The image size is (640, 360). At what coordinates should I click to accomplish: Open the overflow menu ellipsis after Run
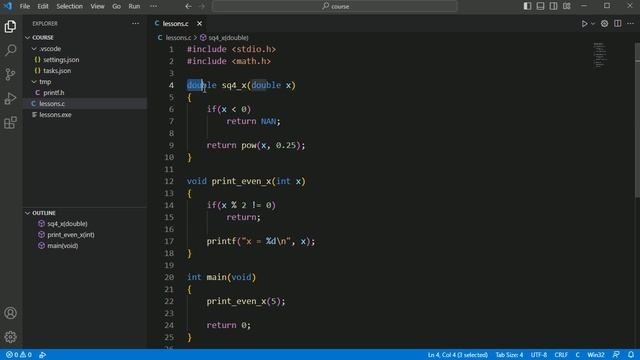pyautogui.click(x=153, y=6)
